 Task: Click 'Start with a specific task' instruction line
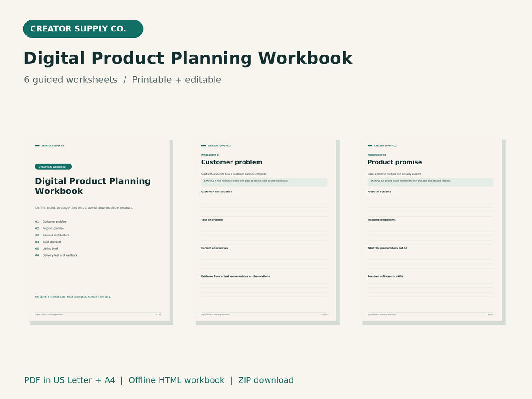point(234,174)
